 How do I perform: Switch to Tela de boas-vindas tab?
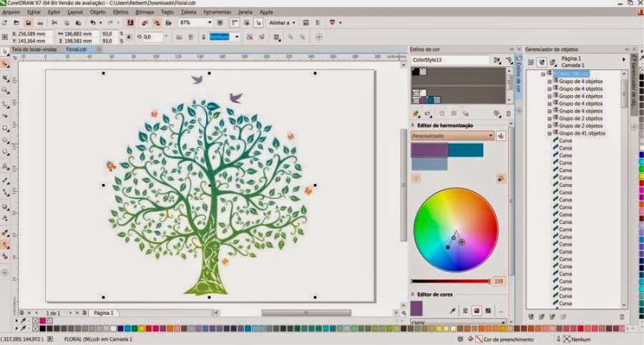[x=34, y=49]
